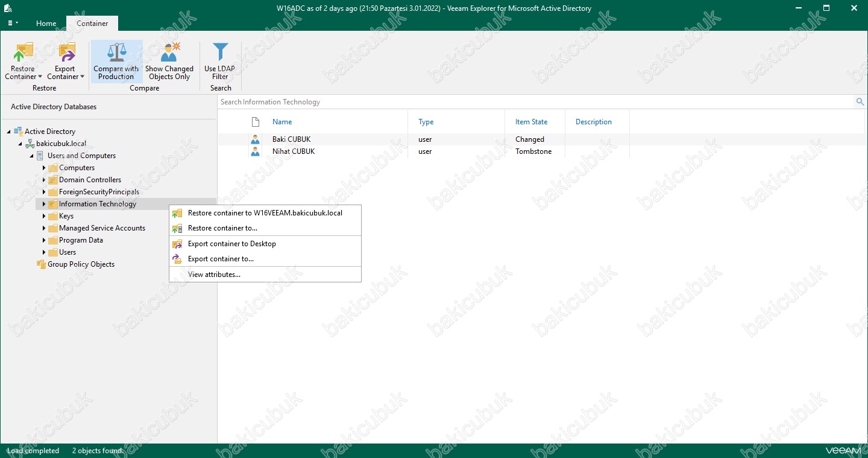Click the Restore Container ribbon icon

(23, 53)
